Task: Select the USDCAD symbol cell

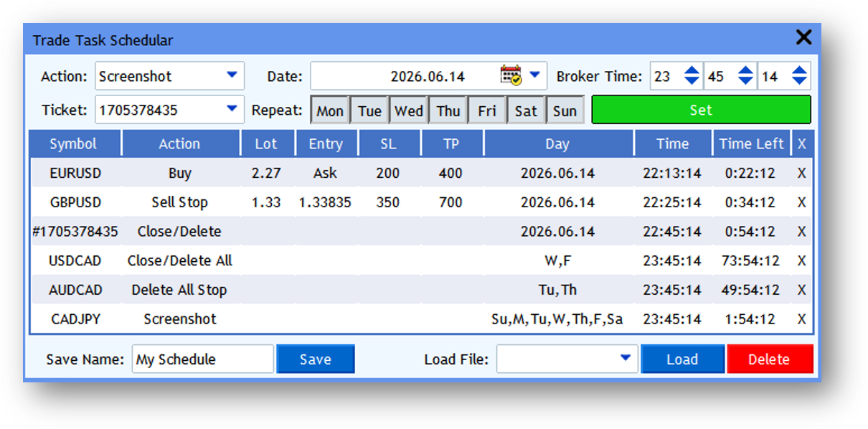Action: pos(75,260)
